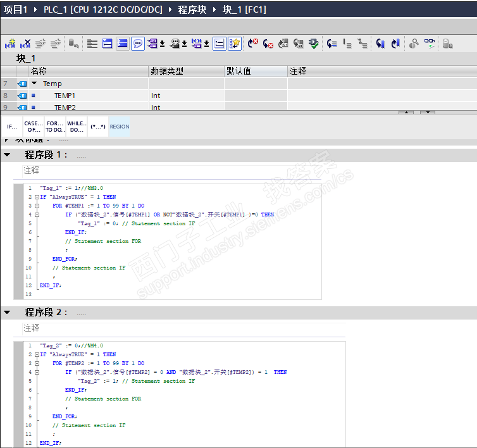Click the 默认值 column header
Viewport: 477px width, 448px height.
click(x=256, y=71)
